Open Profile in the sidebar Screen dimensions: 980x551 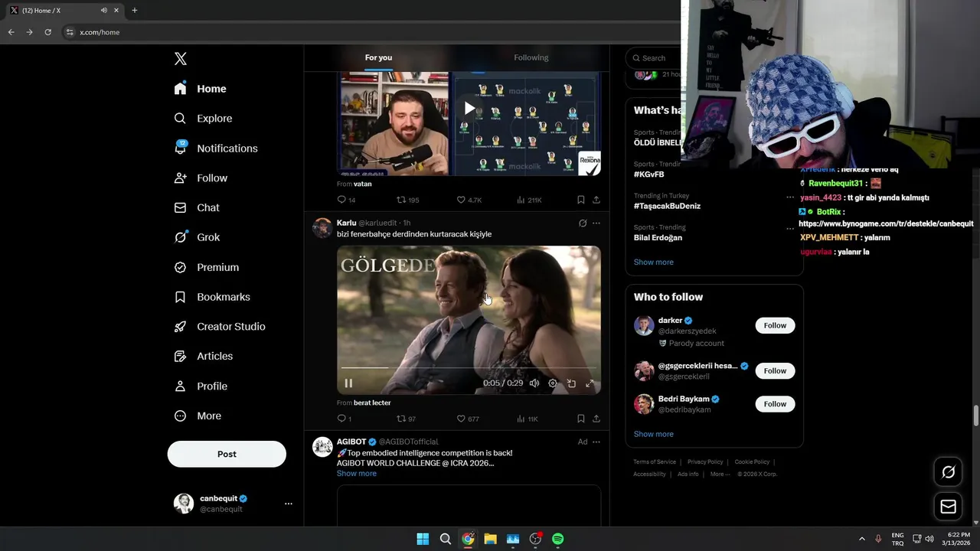201,386
